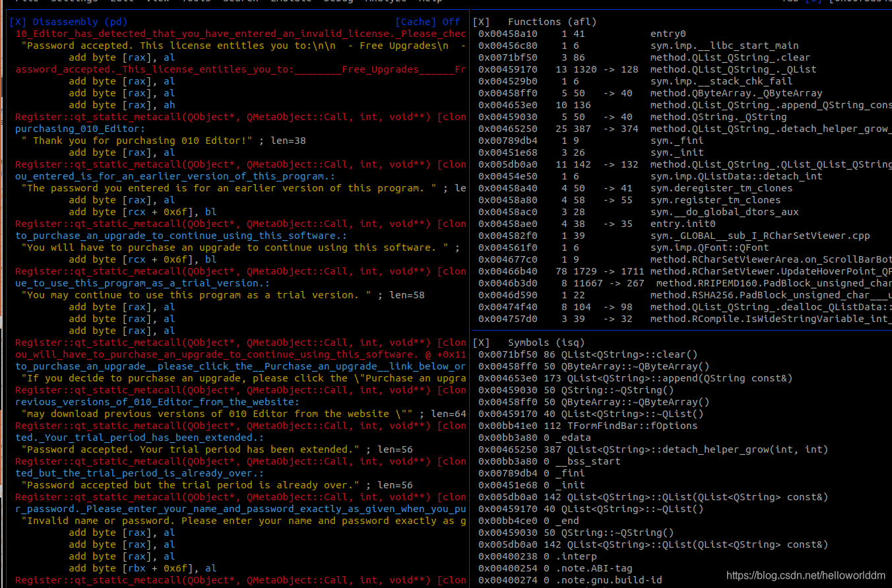Click function address 0x004677c0
892x588 pixels.
[508, 259]
